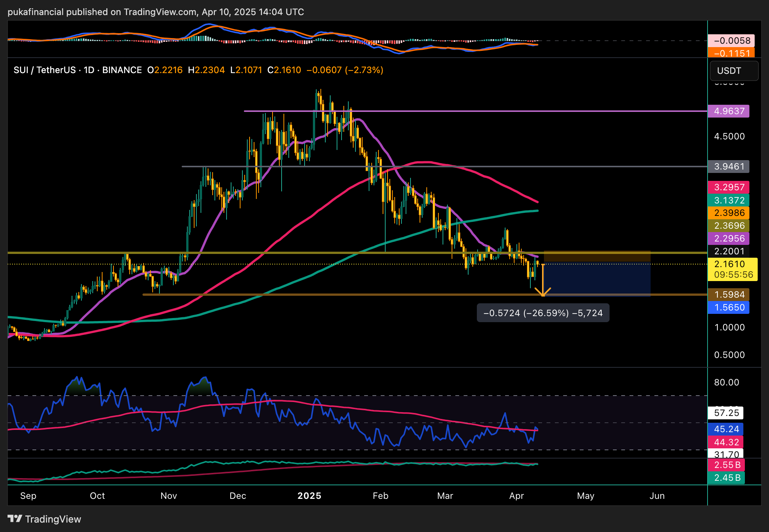Click the TradingView logo icon
This screenshot has width=769, height=532.
[x=15, y=519]
